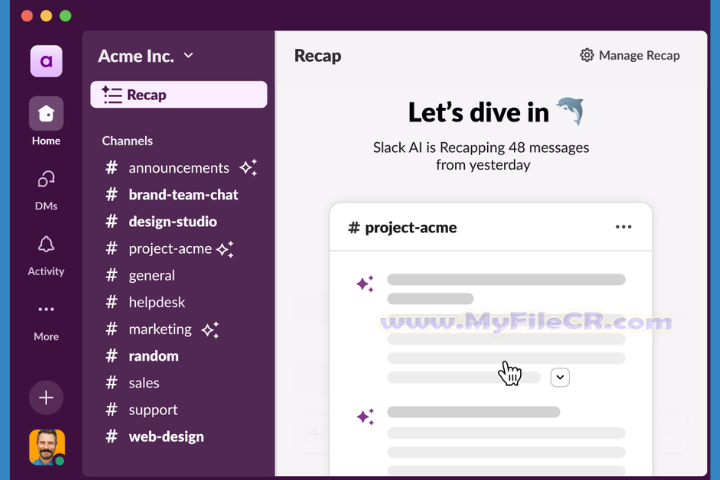The width and height of the screenshot is (720, 480).
Task: Open the DMs section
Action: point(46,190)
